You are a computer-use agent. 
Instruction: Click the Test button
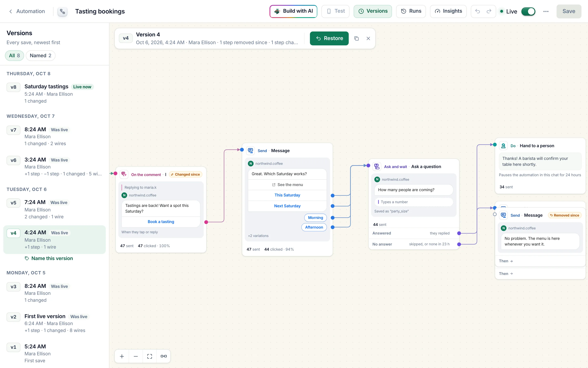click(335, 11)
